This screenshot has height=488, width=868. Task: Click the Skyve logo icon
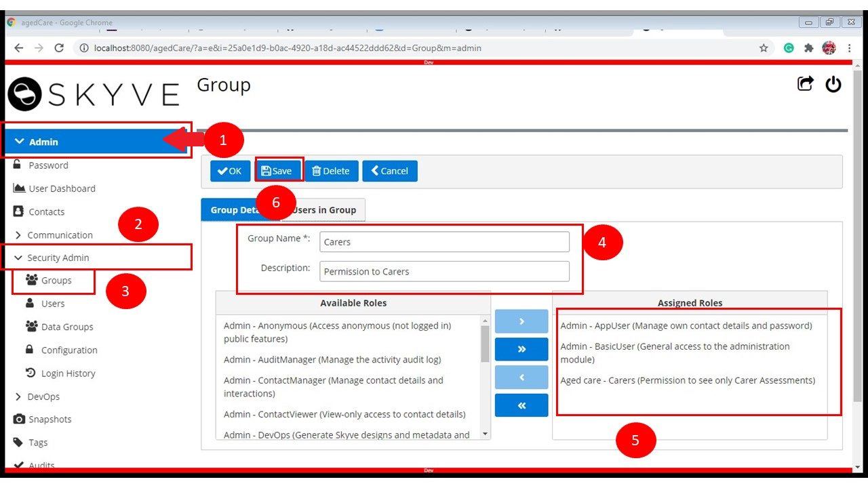pos(25,94)
